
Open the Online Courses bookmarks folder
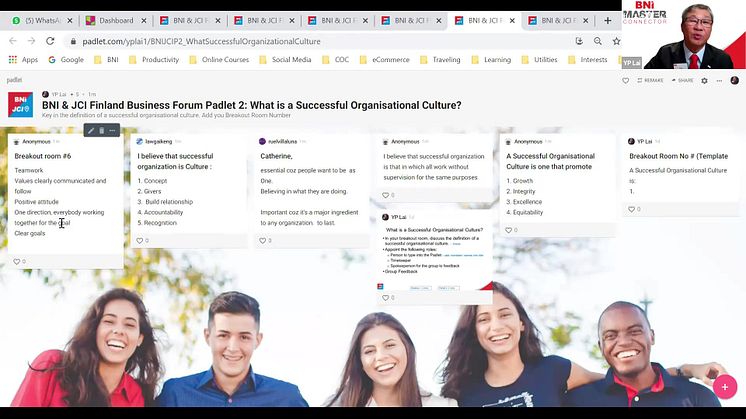click(x=219, y=59)
